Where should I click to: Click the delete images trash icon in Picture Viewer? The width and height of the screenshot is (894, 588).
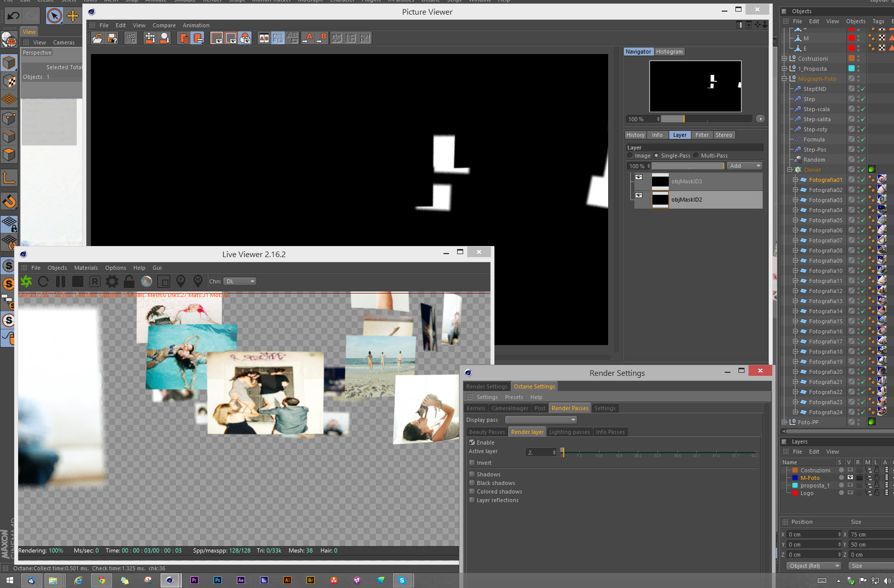[184, 38]
